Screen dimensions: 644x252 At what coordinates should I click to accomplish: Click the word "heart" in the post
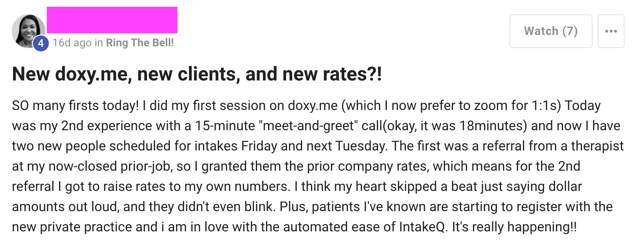pos(319,187)
